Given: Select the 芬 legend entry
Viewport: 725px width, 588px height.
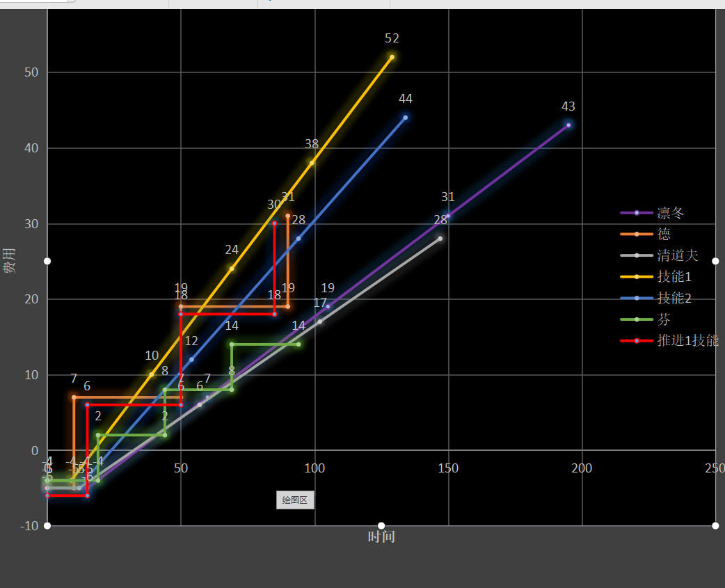Looking at the screenshot, I should point(646,319).
